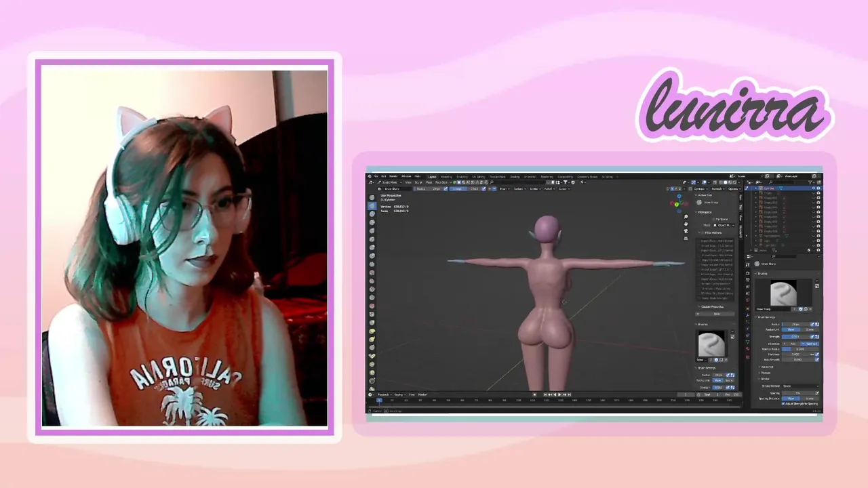
Task: Open the File menu
Action: (376, 176)
